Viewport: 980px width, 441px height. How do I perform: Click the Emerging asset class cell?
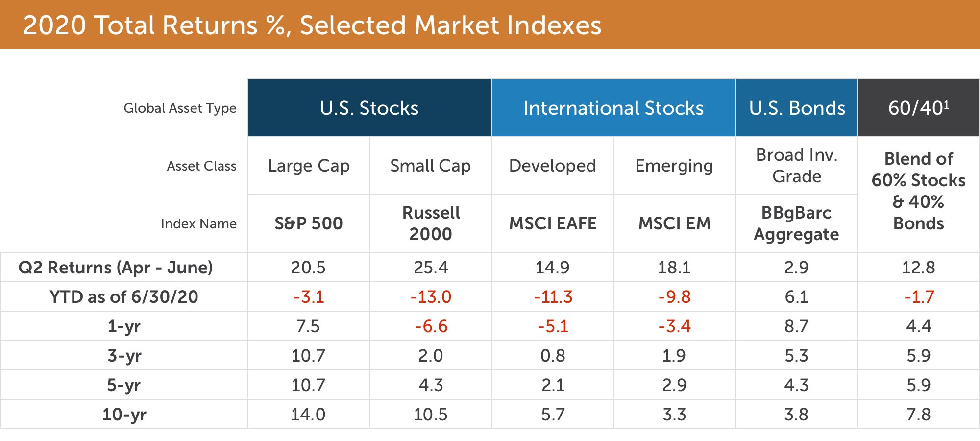(674, 166)
